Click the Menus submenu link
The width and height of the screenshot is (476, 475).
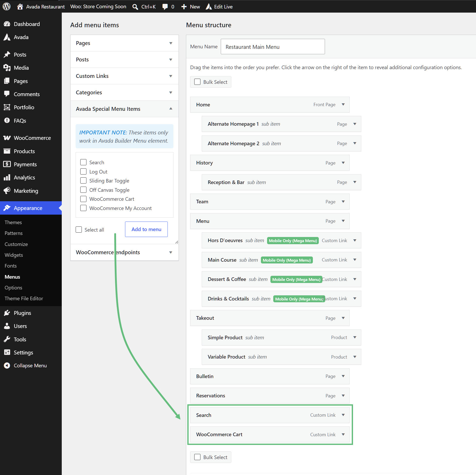point(12,277)
